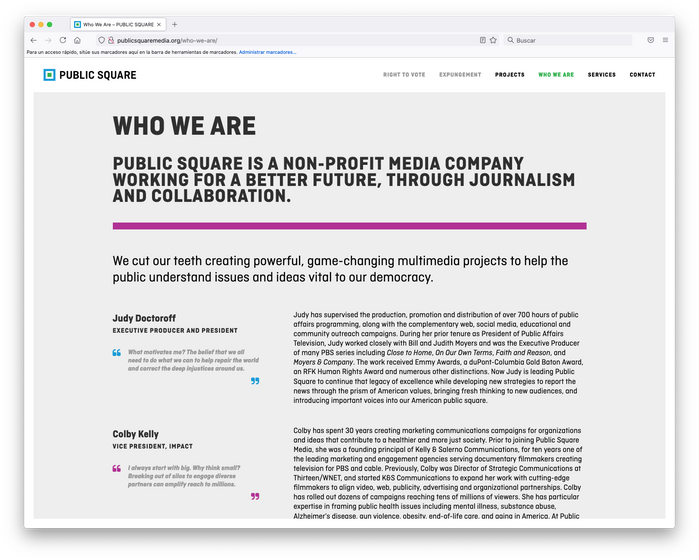Open the Projects menu item
The image size is (699, 560).
(510, 75)
